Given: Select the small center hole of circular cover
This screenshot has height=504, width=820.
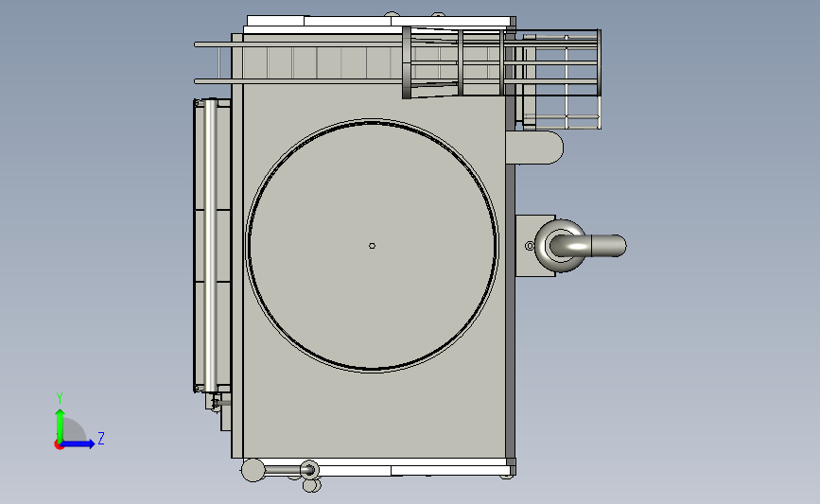Looking at the screenshot, I should (372, 246).
